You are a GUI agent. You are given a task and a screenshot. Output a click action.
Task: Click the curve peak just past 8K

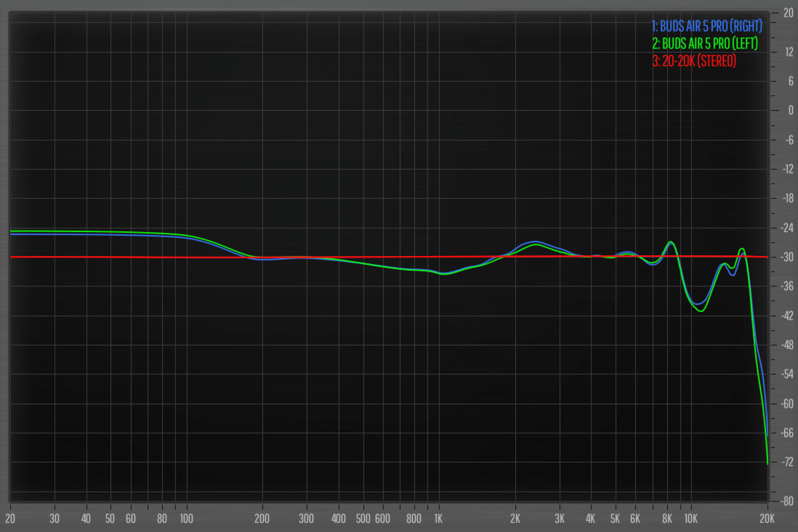click(671, 242)
